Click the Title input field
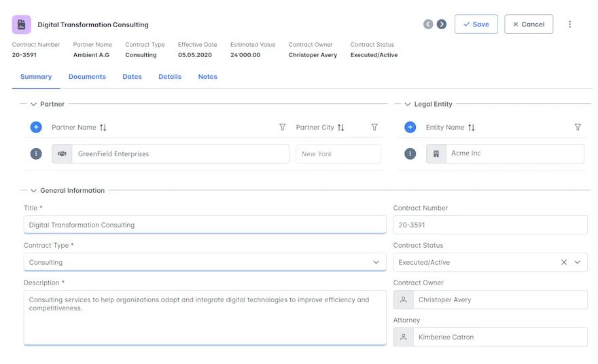This screenshot has width=598, height=364. 205,225
